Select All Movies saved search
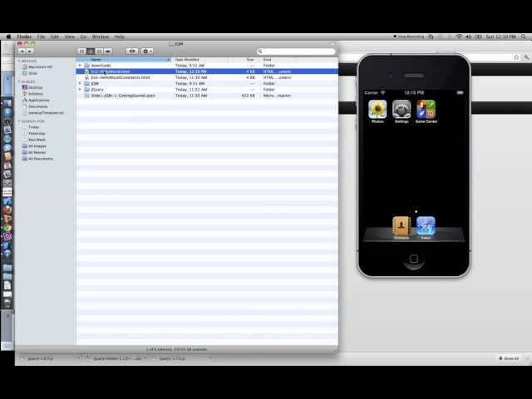 34,152
